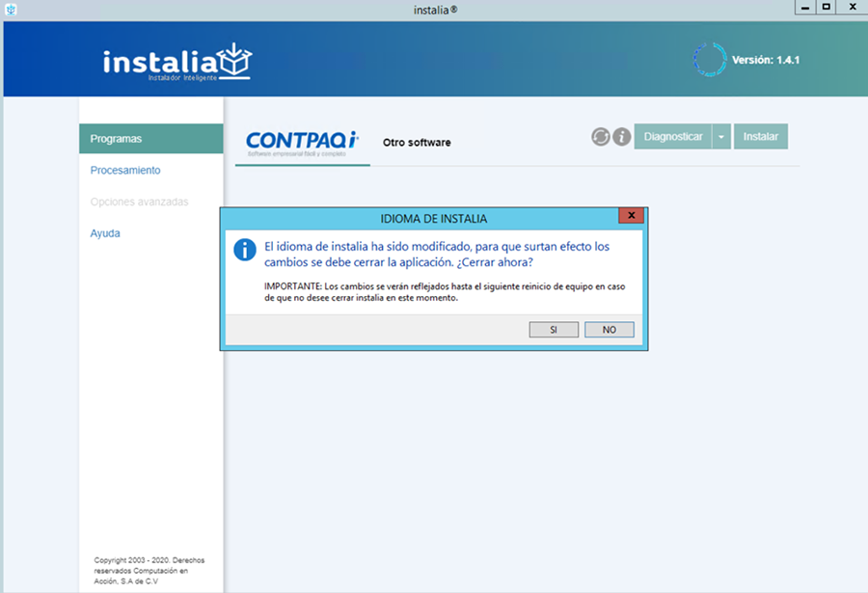Close the IDIOMA DE INSTALIA dialog

631,215
